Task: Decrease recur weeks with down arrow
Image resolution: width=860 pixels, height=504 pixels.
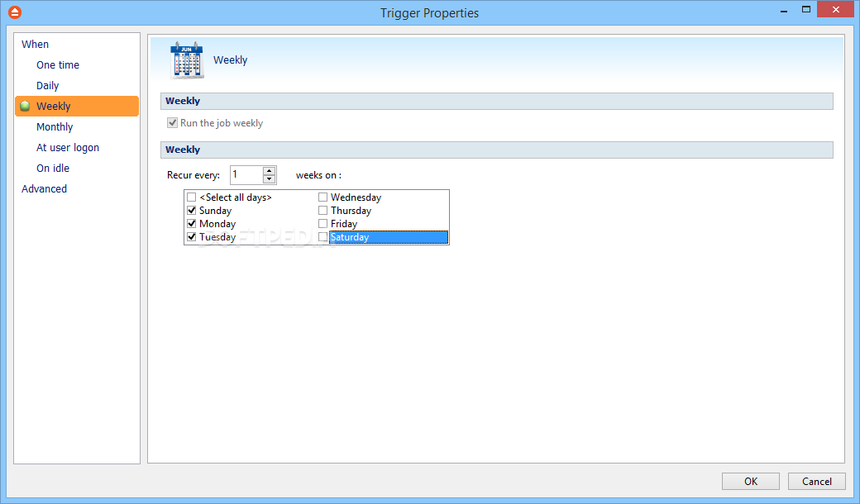Action: 269,179
